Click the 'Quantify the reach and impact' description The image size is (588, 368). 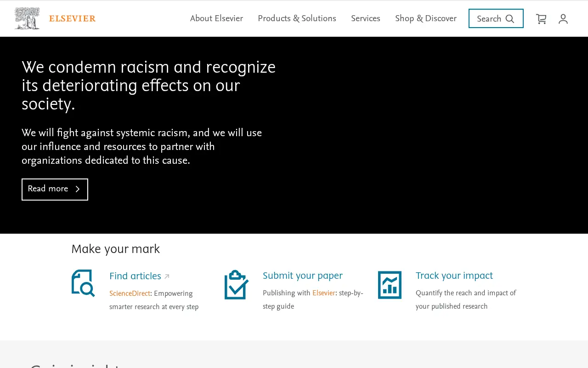click(466, 299)
